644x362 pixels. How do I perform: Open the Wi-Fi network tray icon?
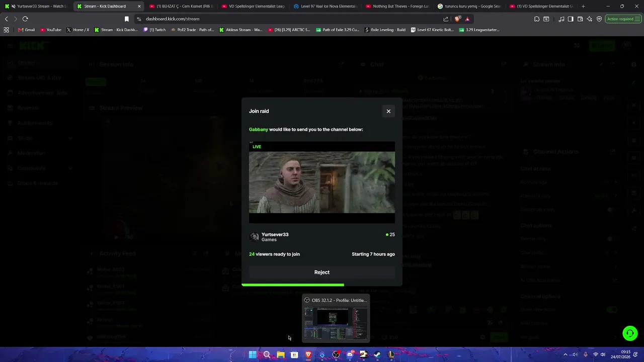click(x=596, y=354)
